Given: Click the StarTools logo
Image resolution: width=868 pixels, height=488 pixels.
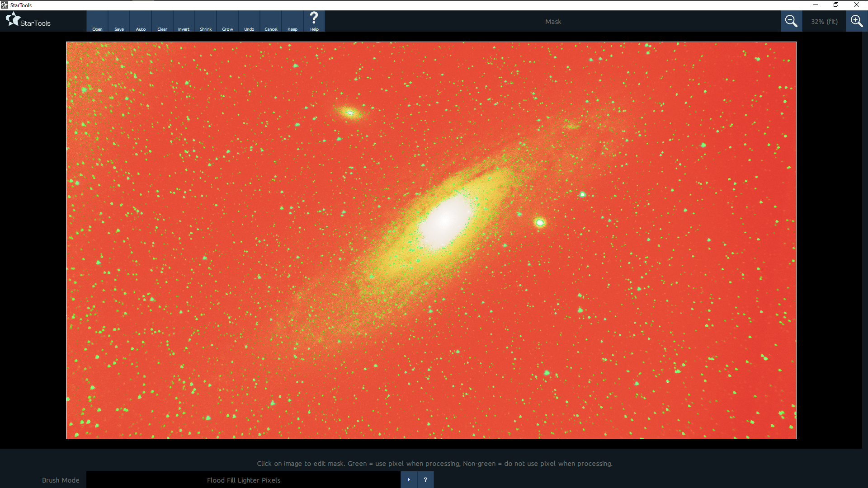Looking at the screenshot, I should click(x=28, y=21).
